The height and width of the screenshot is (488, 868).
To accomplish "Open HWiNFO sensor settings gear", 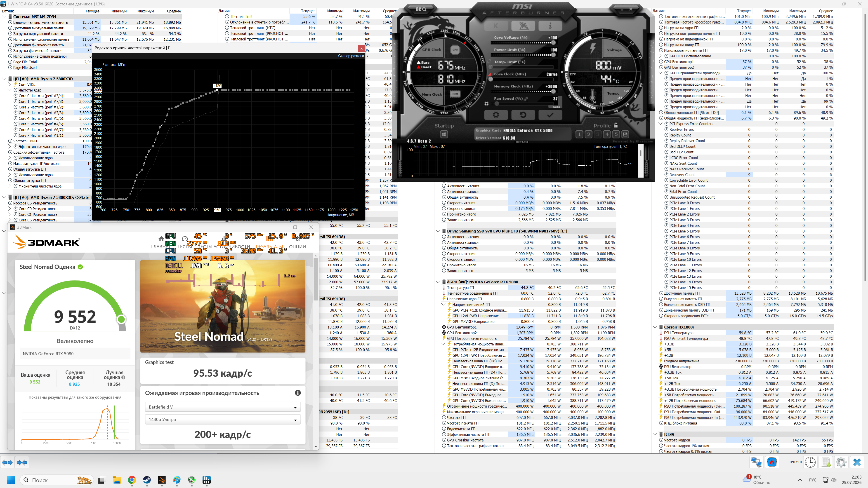I will click(841, 462).
